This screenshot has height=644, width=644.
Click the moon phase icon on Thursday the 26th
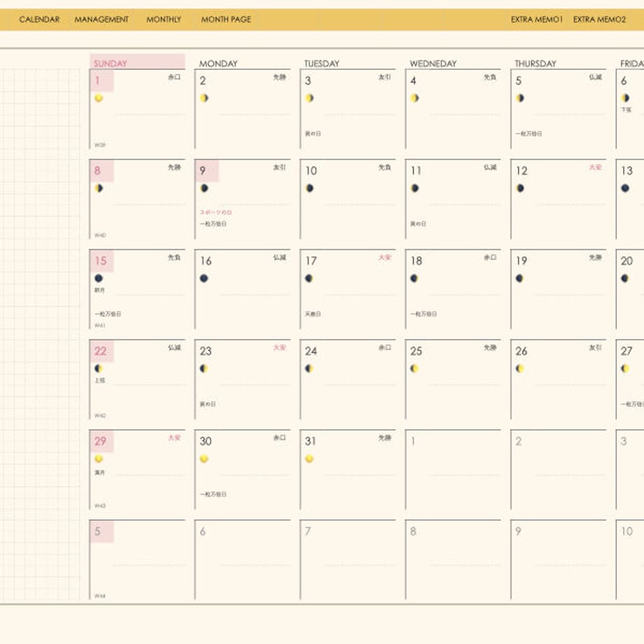pyautogui.click(x=520, y=368)
